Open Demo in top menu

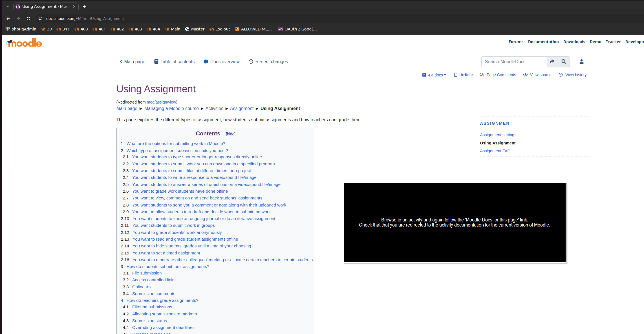(595, 42)
